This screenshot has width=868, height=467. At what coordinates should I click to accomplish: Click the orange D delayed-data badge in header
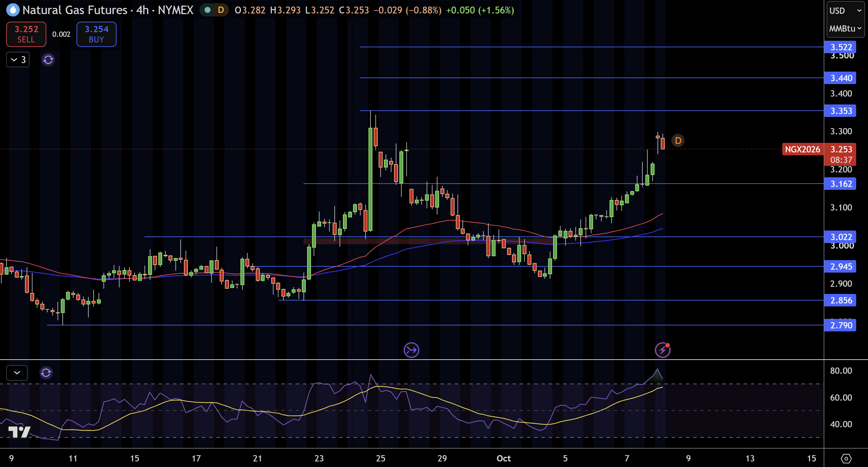pos(221,10)
